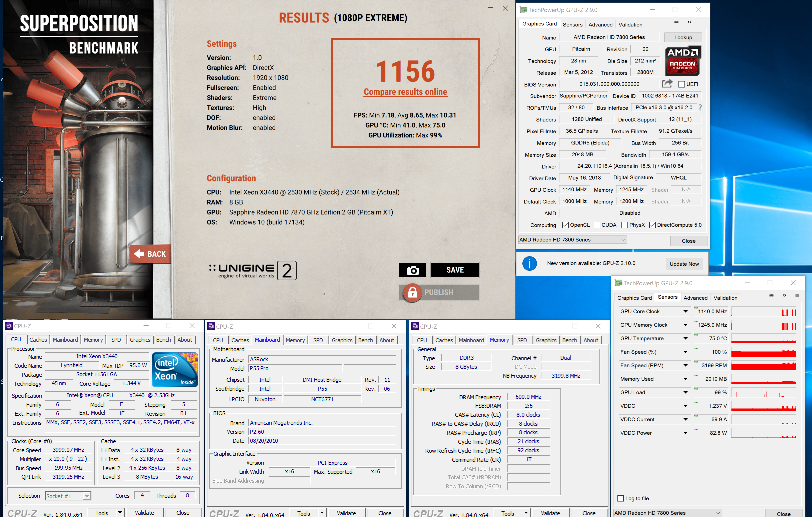Screen dimensions: 812x517
Task: Switch to Sensors tab in top GPU-Z window
Action: (572, 24)
